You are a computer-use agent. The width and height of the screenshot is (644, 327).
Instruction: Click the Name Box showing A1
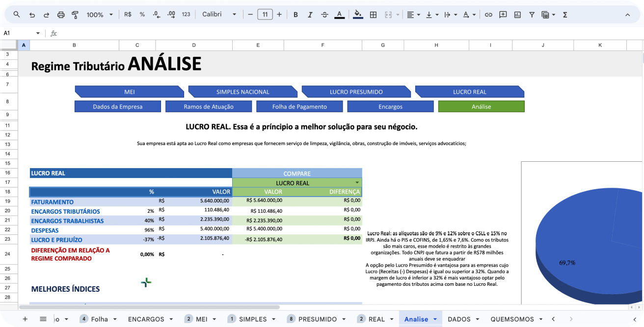click(18, 33)
